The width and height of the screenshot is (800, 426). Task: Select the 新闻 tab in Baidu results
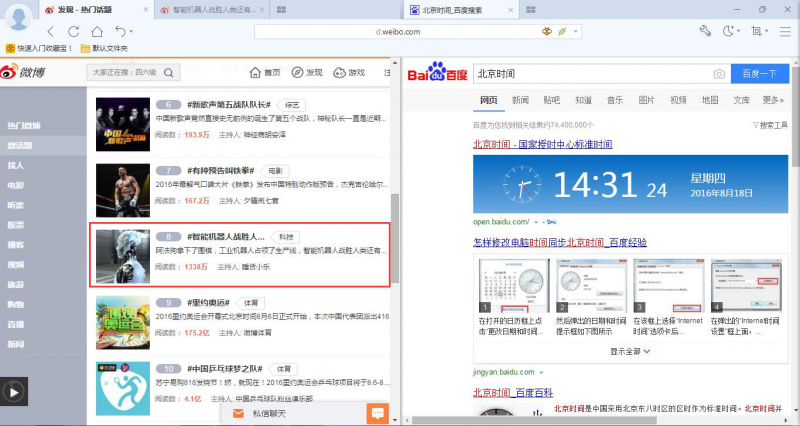(520, 100)
